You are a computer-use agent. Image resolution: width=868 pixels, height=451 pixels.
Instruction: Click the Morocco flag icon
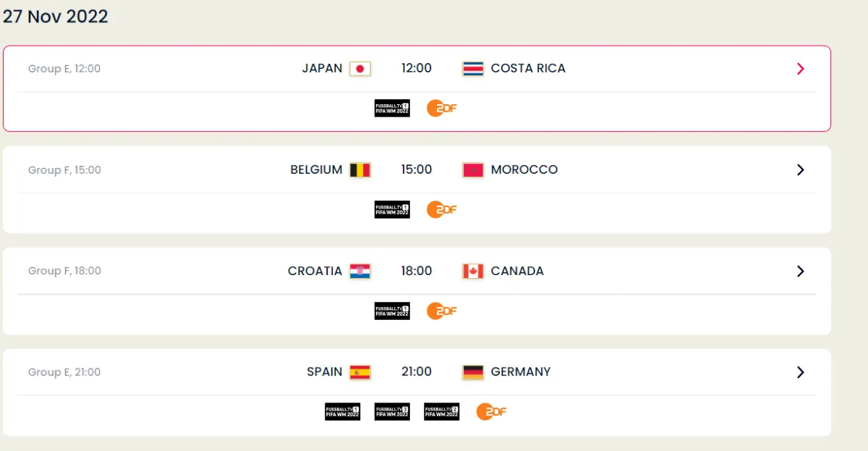tap(472, 170)
